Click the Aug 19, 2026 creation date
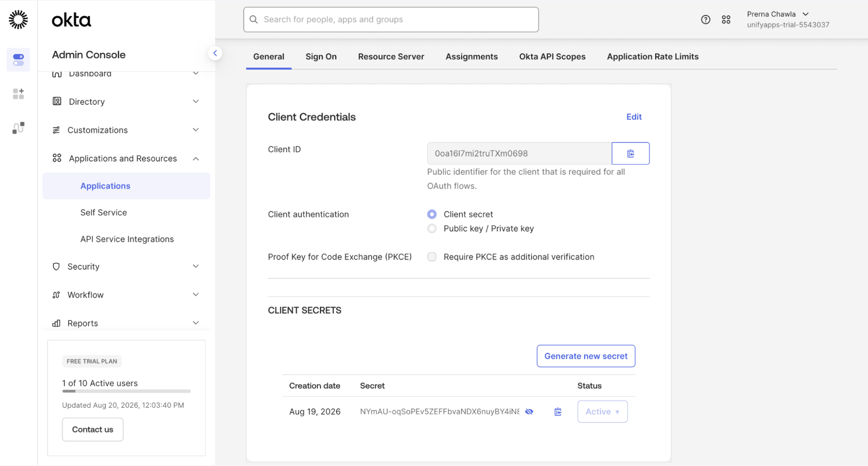Viewport: 868px width, 466px height. coord(315,412)
